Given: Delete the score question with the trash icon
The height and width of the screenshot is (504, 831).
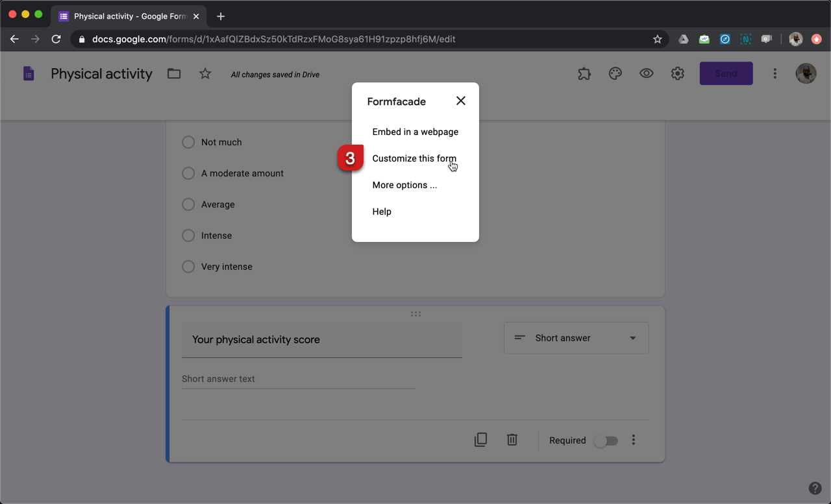Looking at the screenshot, I should pos(512,439).
